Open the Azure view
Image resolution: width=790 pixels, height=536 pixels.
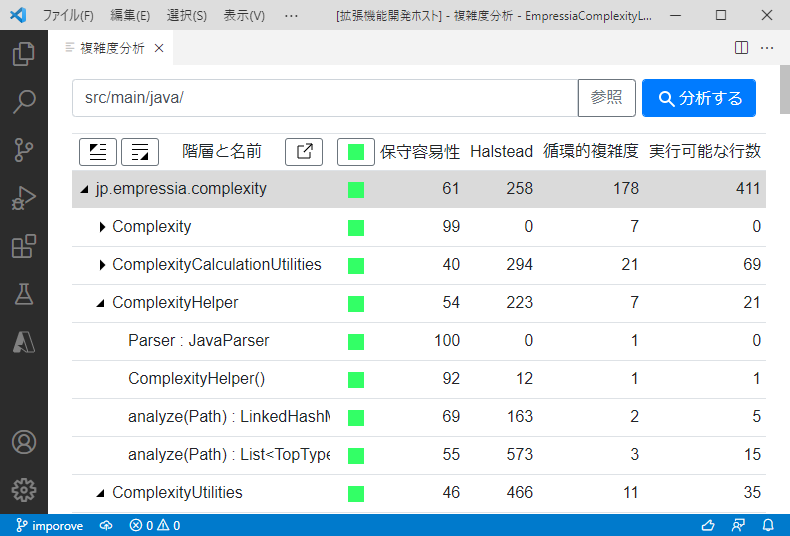pos(24,342)
